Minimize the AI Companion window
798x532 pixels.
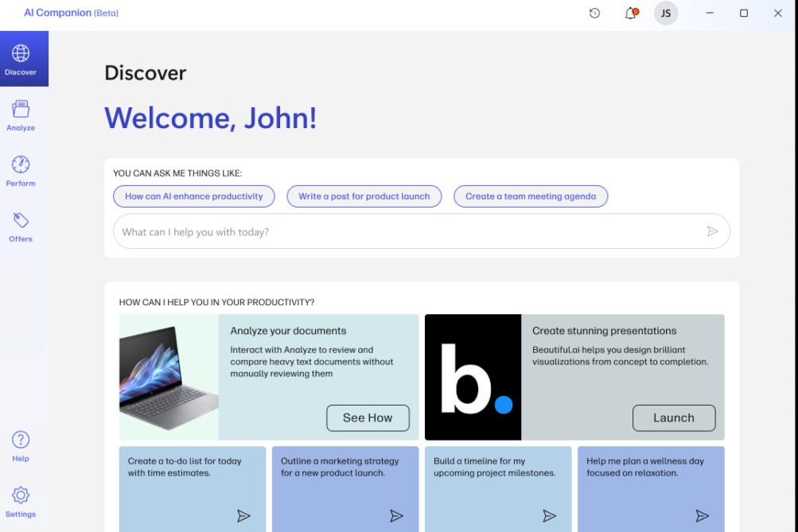tap(710, 14)
